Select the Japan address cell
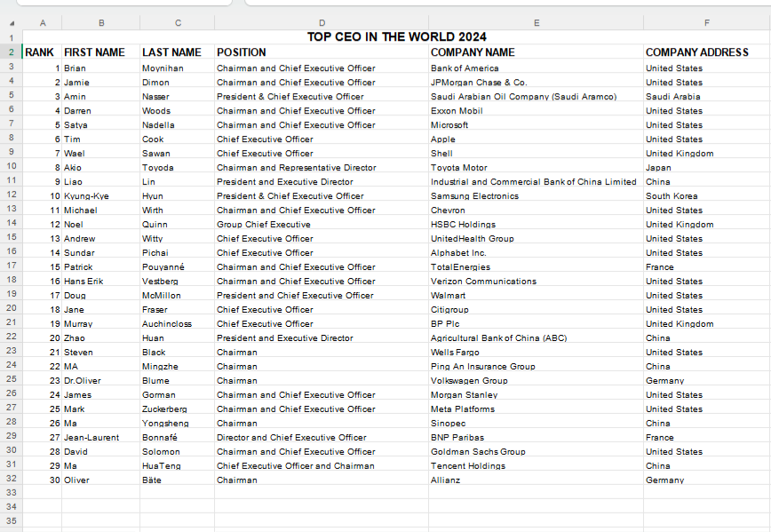This screenshot has height=532, width=771. click(x=706, y=168)
